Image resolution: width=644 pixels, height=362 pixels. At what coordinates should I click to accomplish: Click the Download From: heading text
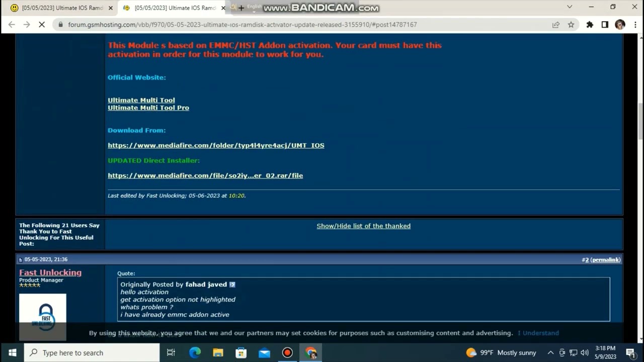click(x=136, y=130)
